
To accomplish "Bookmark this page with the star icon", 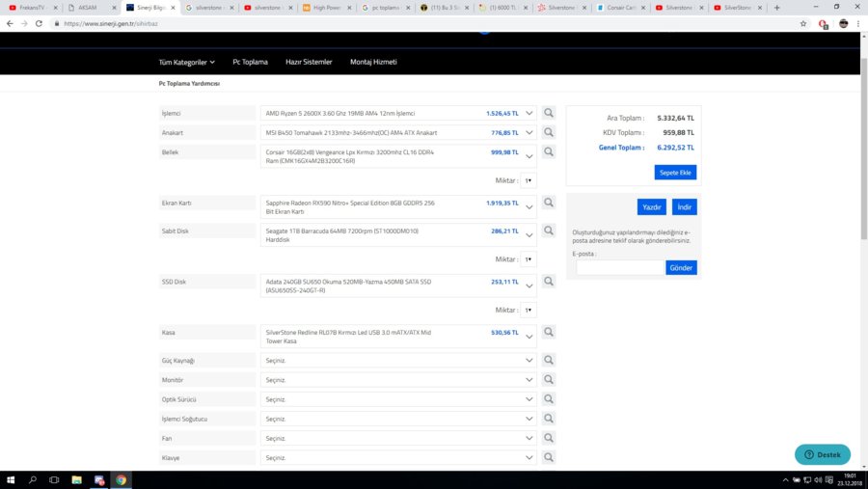I will pos(802,24).
